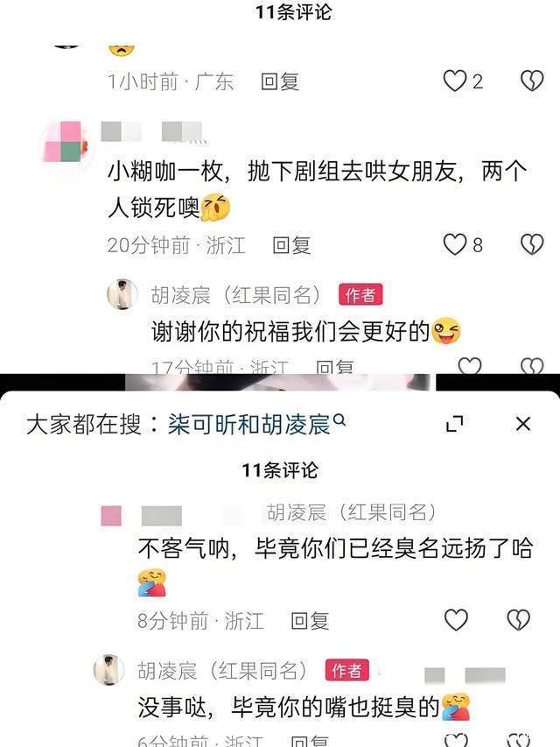Tap the magnifier icon after 柒可昕和胡凌宸
The image size is (560, 747).
[340, 420]
